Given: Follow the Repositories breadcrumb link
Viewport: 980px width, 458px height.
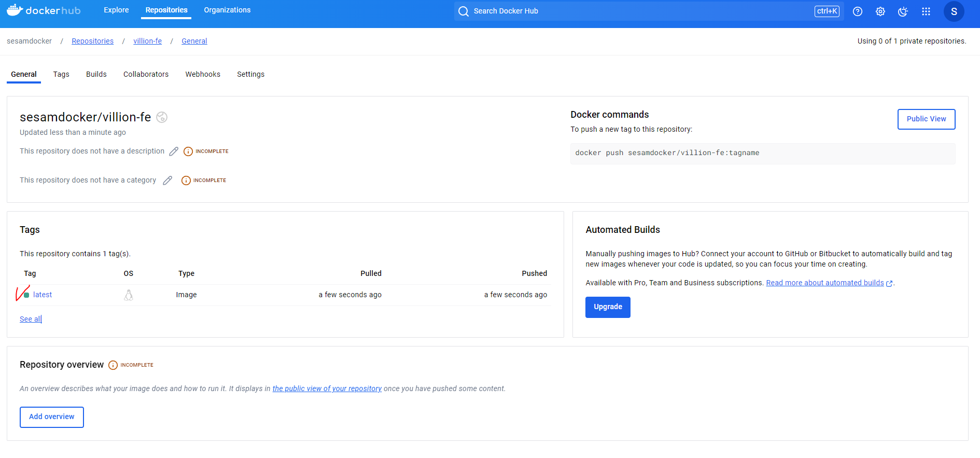Looking at the screenshot, I should [92, 41].
